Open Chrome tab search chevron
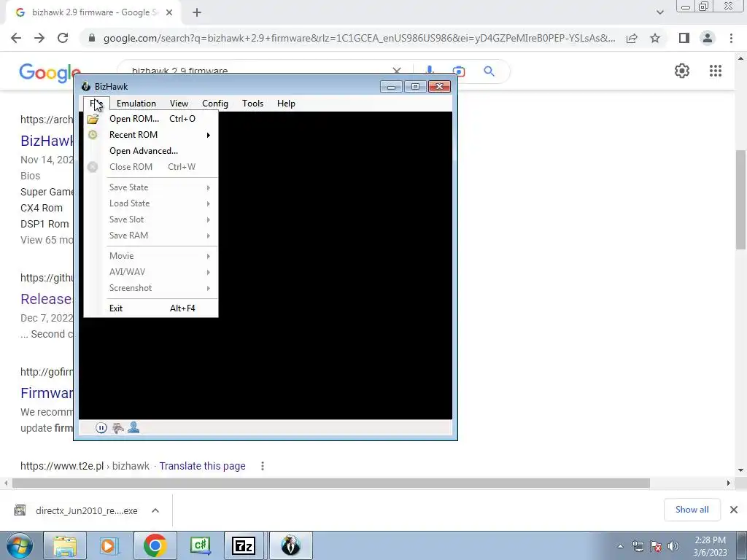The width and height of the screenshot is (747, 560). (x=659, y=13)
